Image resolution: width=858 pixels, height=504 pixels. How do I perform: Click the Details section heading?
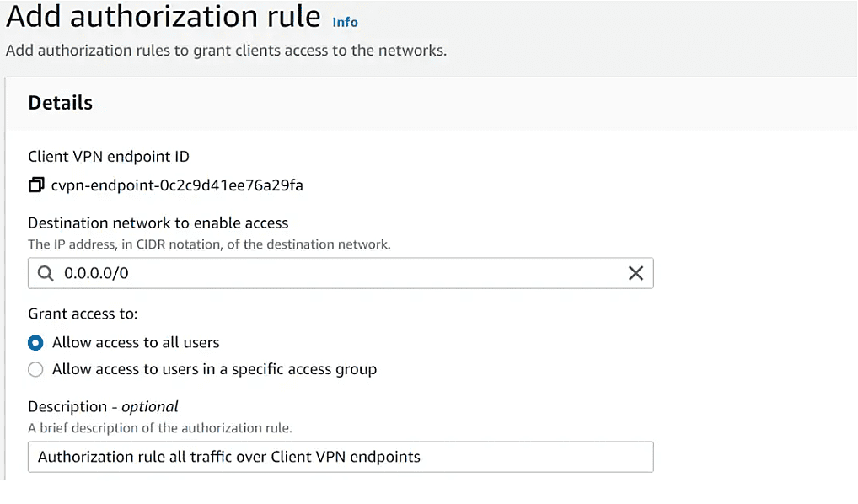[x=60, y=102]
